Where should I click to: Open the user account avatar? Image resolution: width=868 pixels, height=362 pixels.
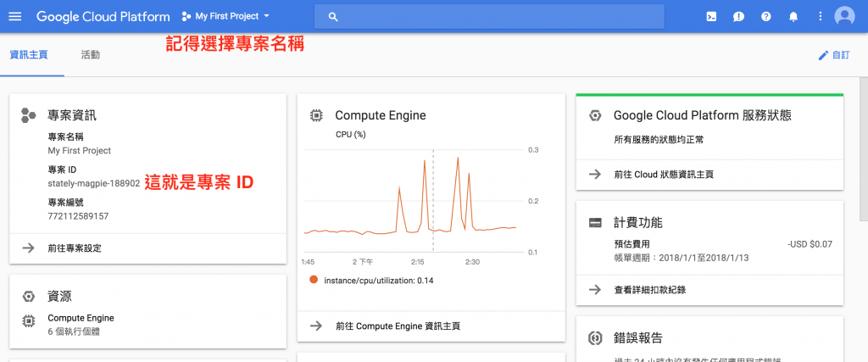[x=845, y=16]
